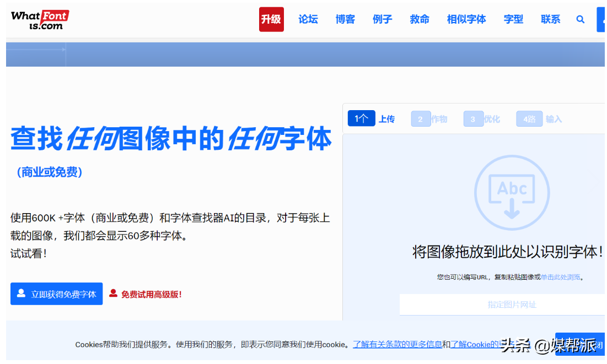
Task: Click the WhatFontIs.com logo
Action: pos(40,20)
